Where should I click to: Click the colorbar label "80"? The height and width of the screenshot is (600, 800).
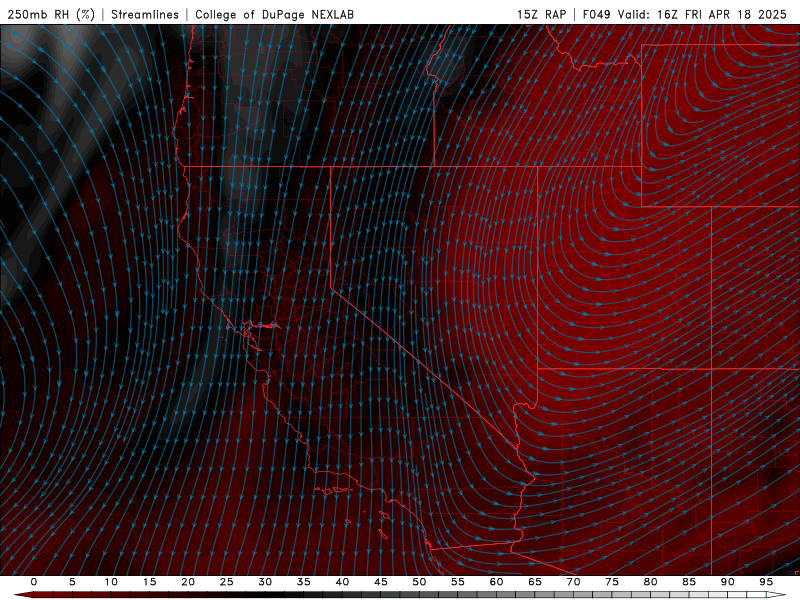point(650,582)
